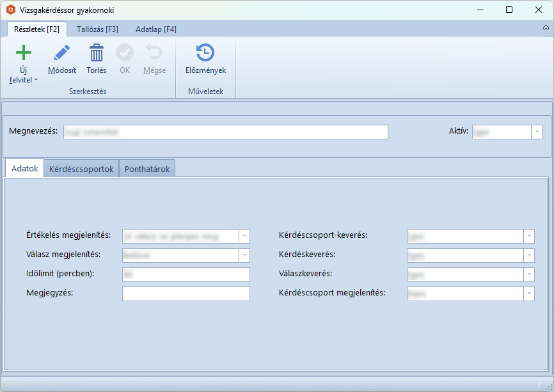Switch to the Kérdéscsoportok tab
Image resolution: width=554 pixels, height=392 pixels.
click(81, 169)
